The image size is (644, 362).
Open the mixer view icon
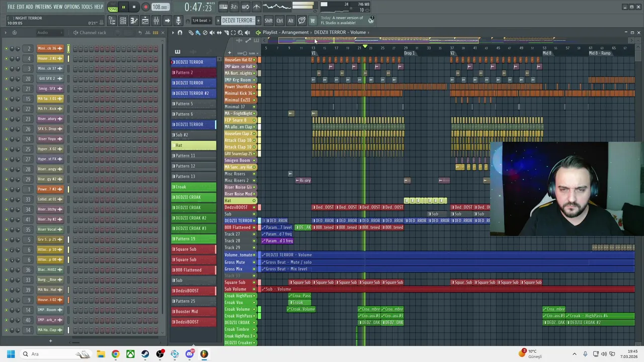(156, 21)
